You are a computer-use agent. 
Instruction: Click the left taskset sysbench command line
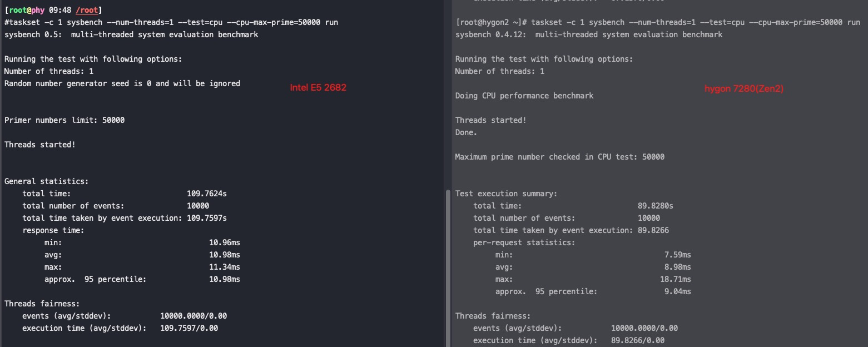click(x=171, y=22)
